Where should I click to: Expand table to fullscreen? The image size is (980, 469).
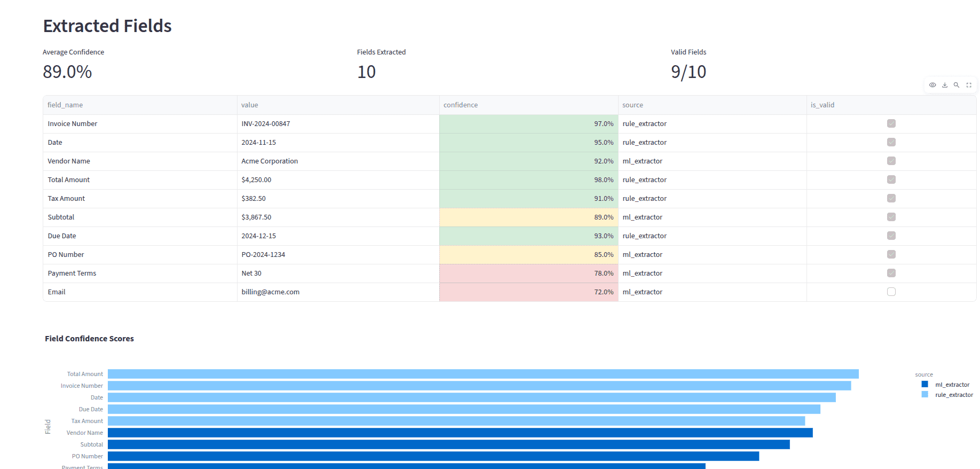tap(969, 85)
